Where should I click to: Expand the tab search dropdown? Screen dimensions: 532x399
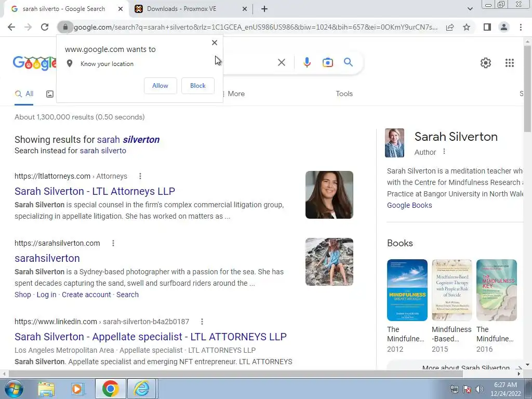click(x=470, y=9)
